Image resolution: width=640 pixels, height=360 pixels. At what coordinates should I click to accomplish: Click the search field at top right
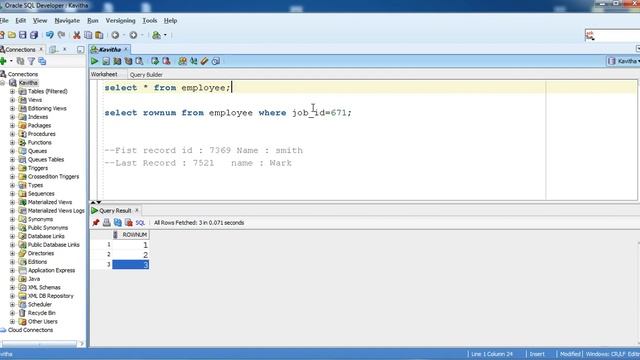point(612,36)
